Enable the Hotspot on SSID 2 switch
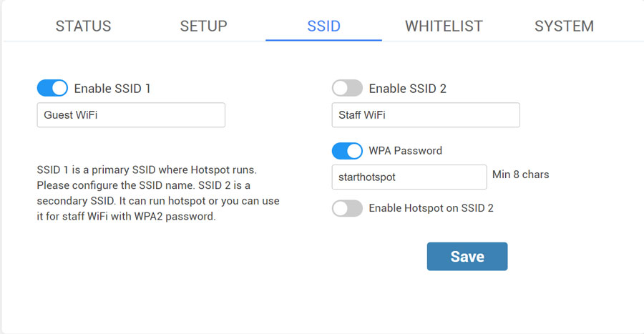The width and height of the screenshot is (644, 334). [347, 208]
